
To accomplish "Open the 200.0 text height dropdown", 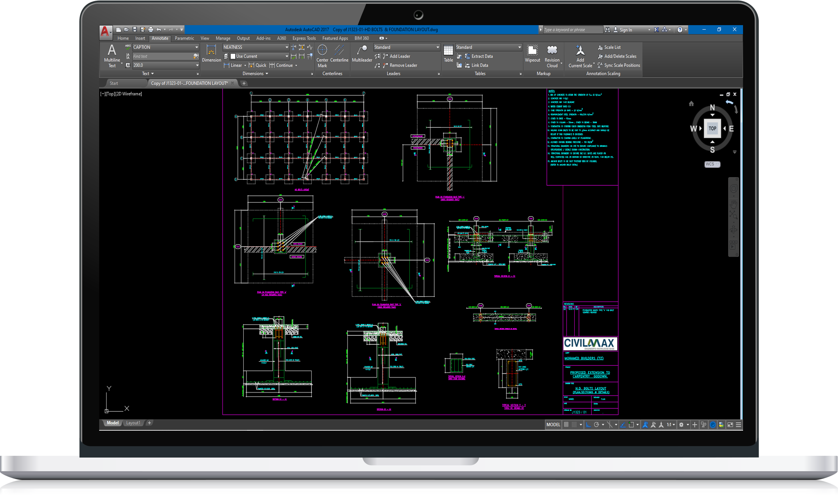I will point(166,65).
